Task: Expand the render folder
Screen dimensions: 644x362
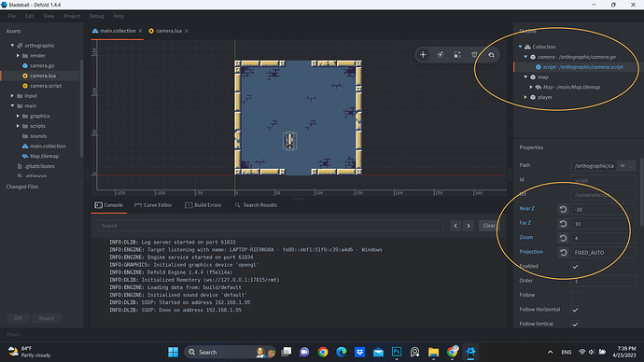Action: (x=18, y=55)
